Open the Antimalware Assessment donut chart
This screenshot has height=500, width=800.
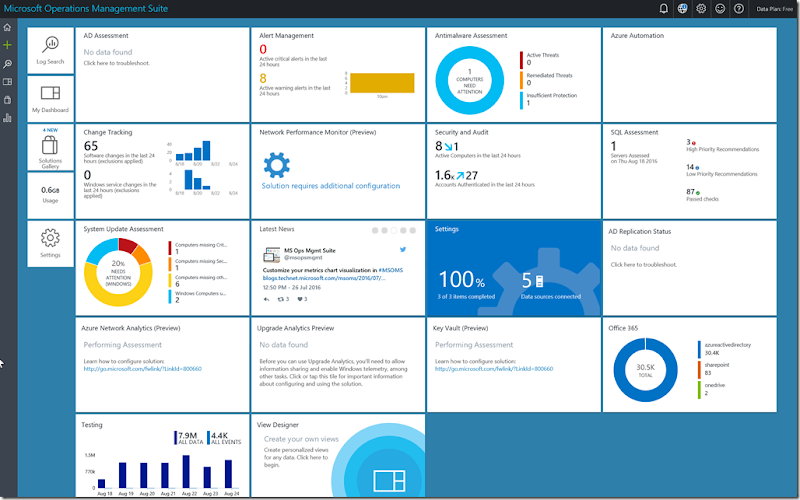(x=469, y=80)
